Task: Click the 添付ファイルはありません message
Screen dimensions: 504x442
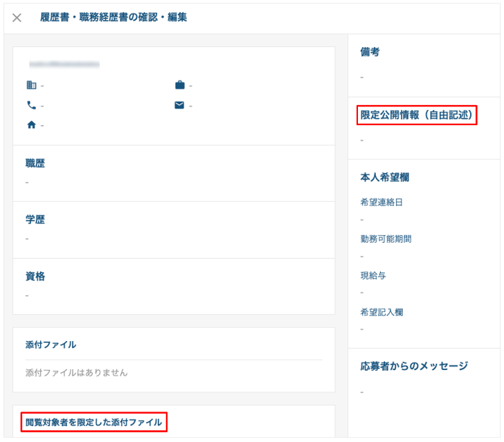Action: coord(76,373)
